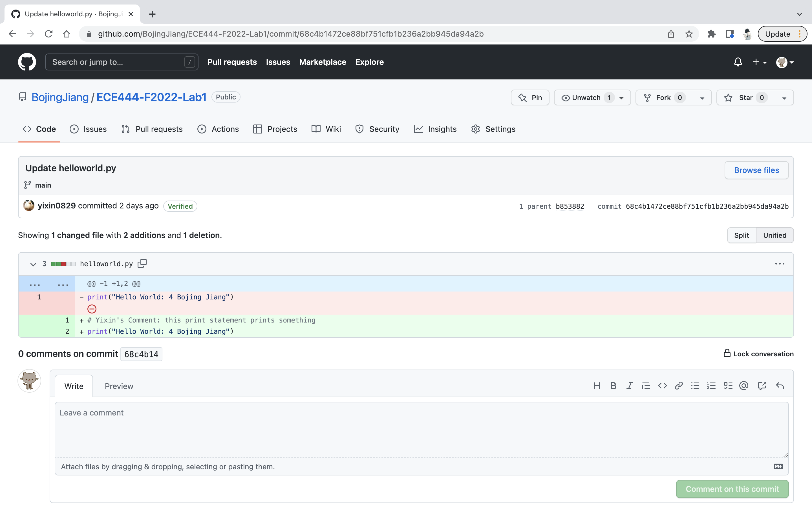Expand the Fork options dropdown arrow
812x507 pixels.
pyautogui.click(x=702, y=98)
